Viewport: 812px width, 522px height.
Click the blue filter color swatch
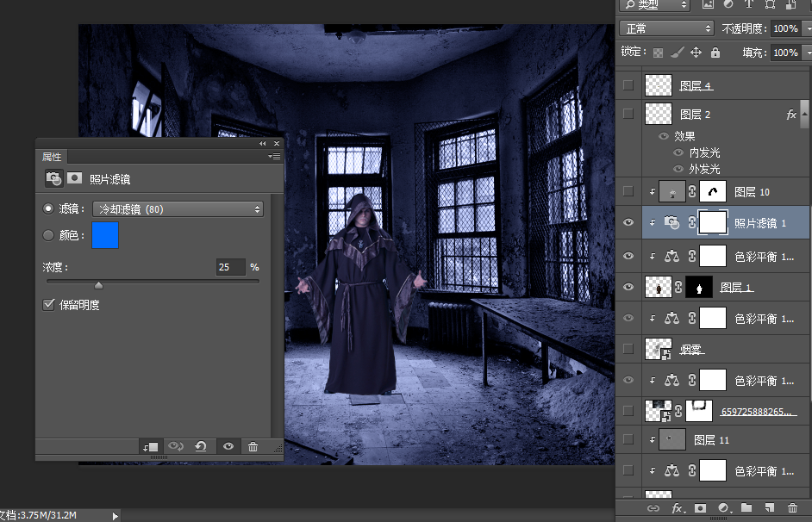[105, 235]
